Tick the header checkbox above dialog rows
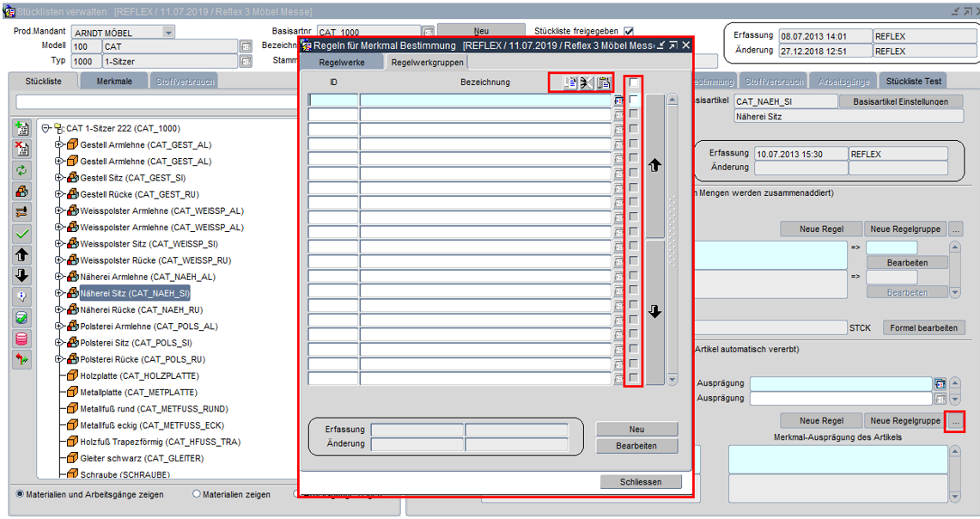 (x=633, y=82)
